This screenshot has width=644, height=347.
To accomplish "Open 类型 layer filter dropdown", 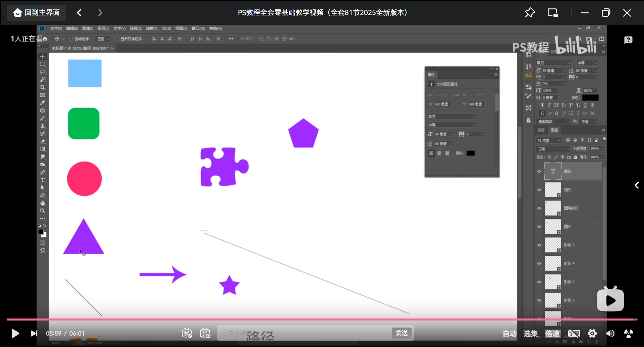I will tap(549, 140).
